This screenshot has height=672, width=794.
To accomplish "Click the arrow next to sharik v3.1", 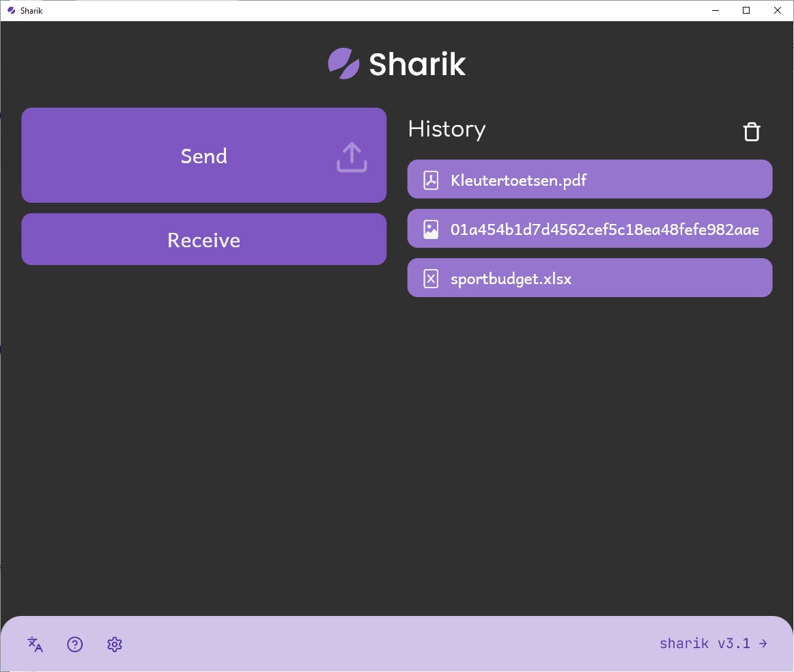I will (763, 643).
